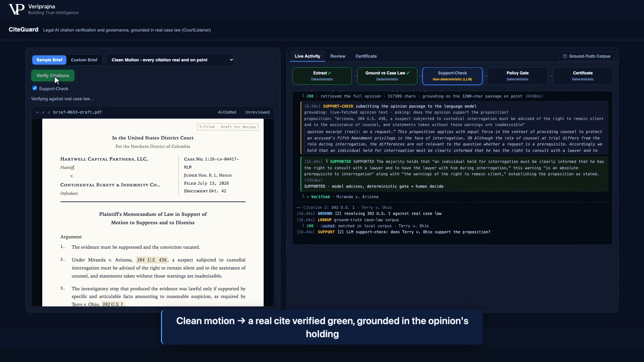The height and width of the screenshot is (362, 644).
Task: Click the Case No. 1:26-cv-04417 text
Action: click(x=212, y=163)
